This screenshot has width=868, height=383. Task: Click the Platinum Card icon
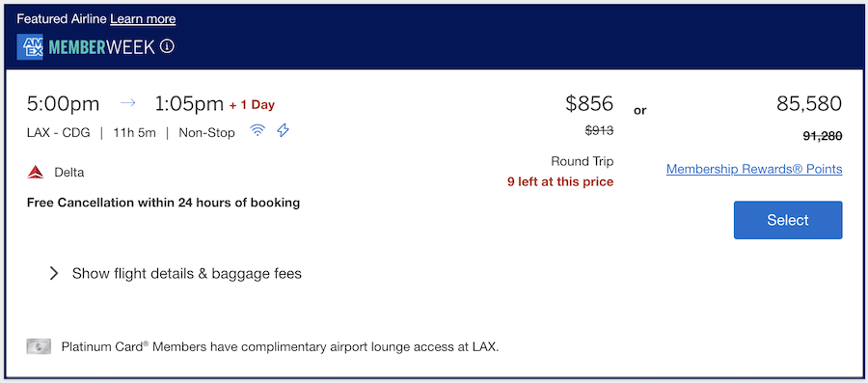pyautogui.click(x=39, y=347)
